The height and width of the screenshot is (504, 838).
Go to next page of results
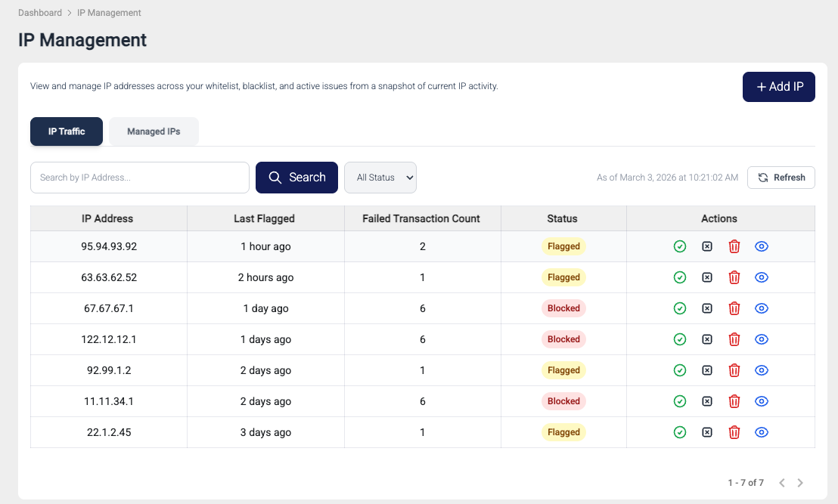point(800,483)
